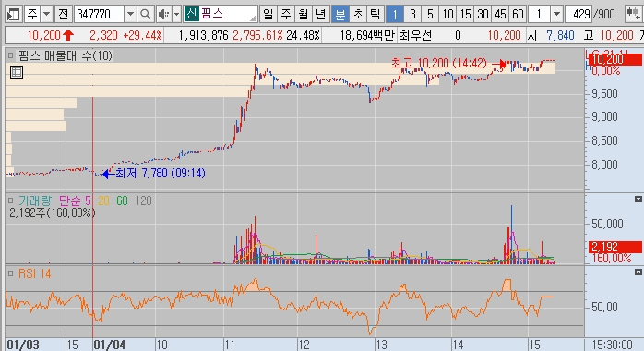The height and width of the screenshot is (351, 644).
Task: Switch to the 틱 tick chart period
Action: (x=375, y=15)
